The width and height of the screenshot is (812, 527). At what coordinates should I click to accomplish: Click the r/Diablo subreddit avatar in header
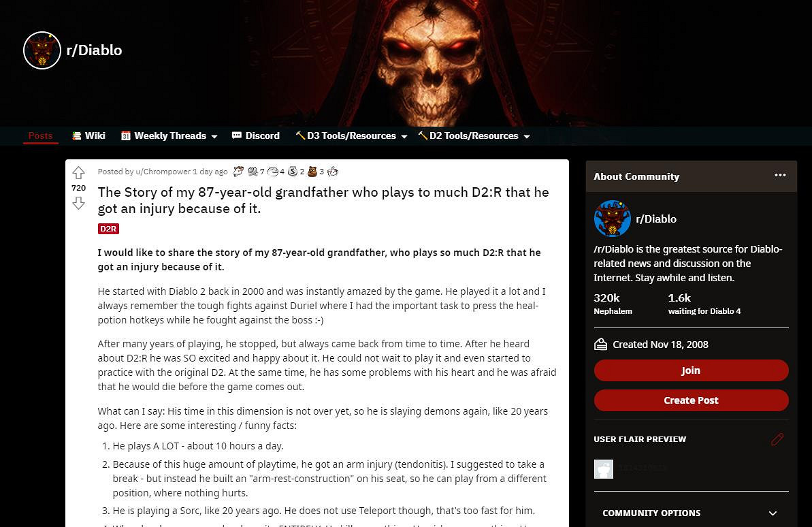42,50
